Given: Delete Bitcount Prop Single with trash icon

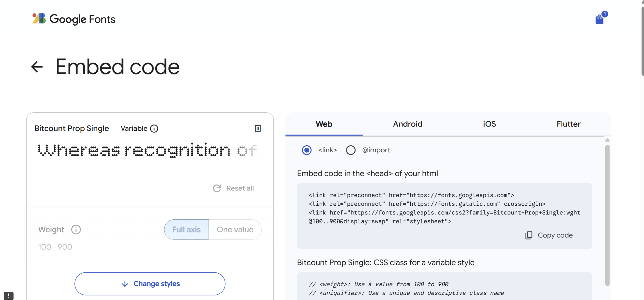Looking at the screenshot, I should click(258, 128).
